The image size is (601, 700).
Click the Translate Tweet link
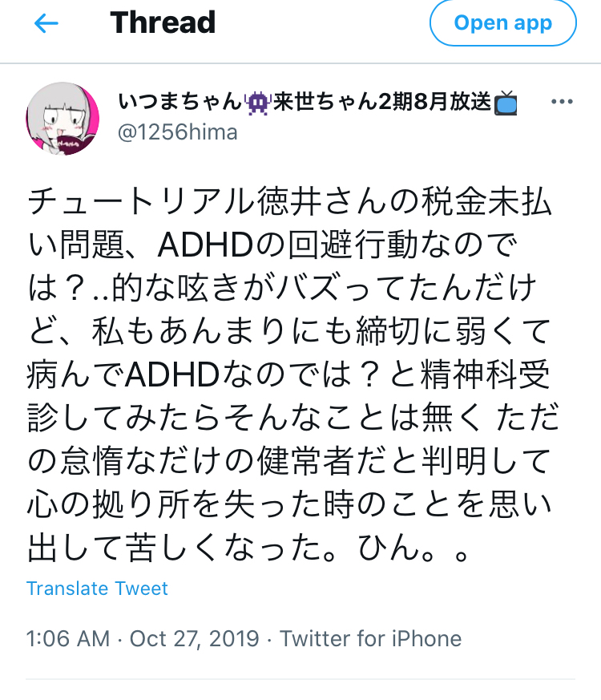(97, 589)
